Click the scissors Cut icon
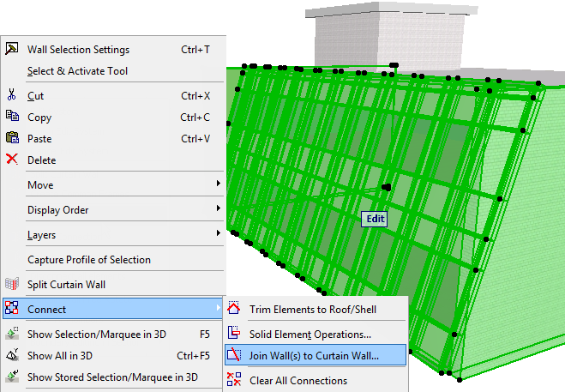Image resolution: width=565 pixels, height=392 pixels. (x=12, y=95)
